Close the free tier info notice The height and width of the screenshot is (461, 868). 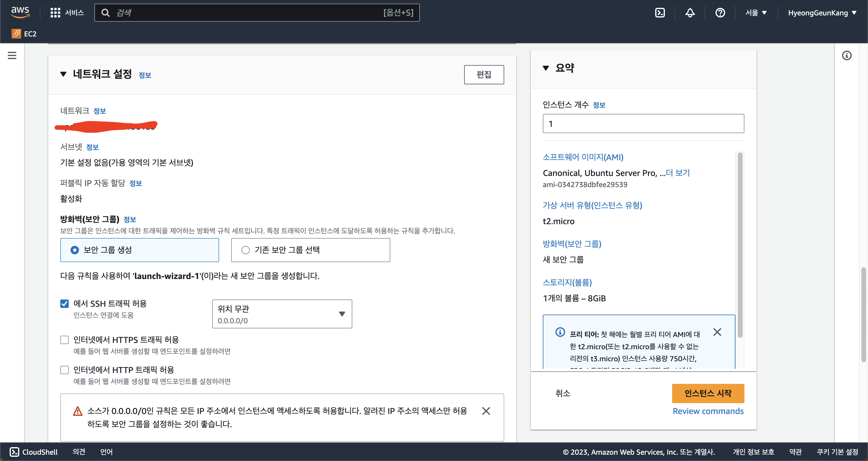coord(717,332)
